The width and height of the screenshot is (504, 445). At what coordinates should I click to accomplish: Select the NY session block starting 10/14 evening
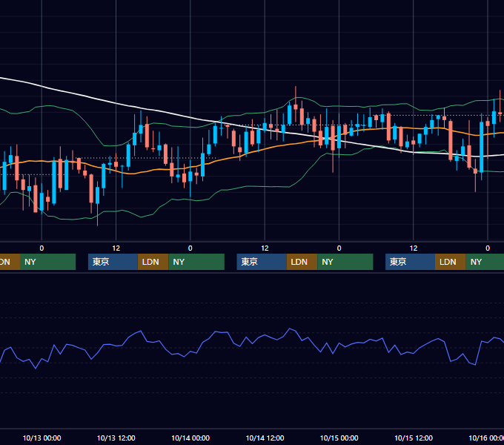(345, 262)
